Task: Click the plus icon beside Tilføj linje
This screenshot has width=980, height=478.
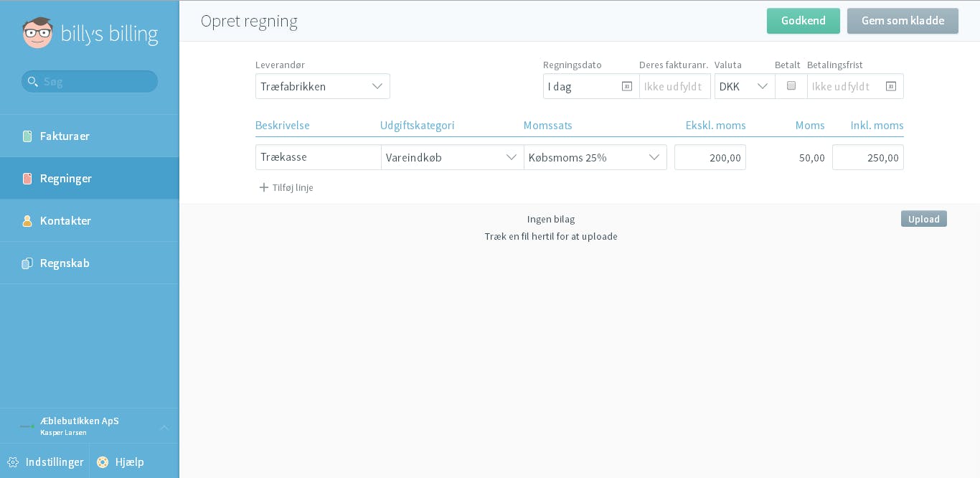Action: (x=263, y=187)
